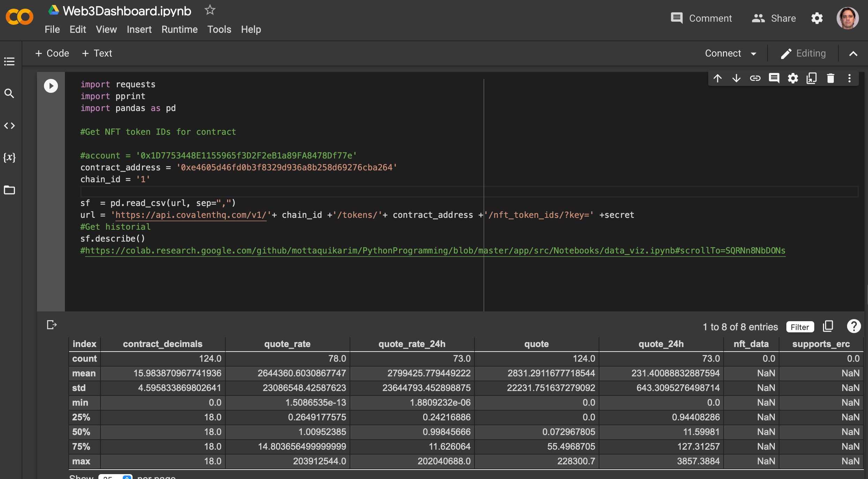Add a new Text cell

tap(97, 53)
